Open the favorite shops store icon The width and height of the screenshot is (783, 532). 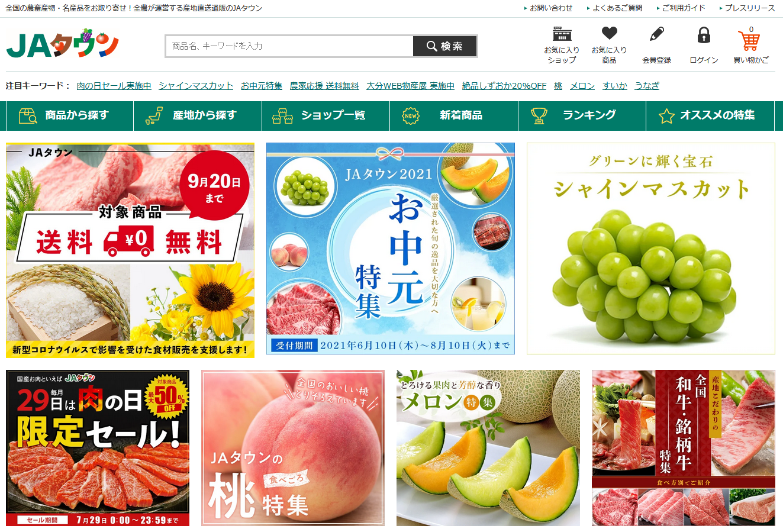[x=562, y=34]
